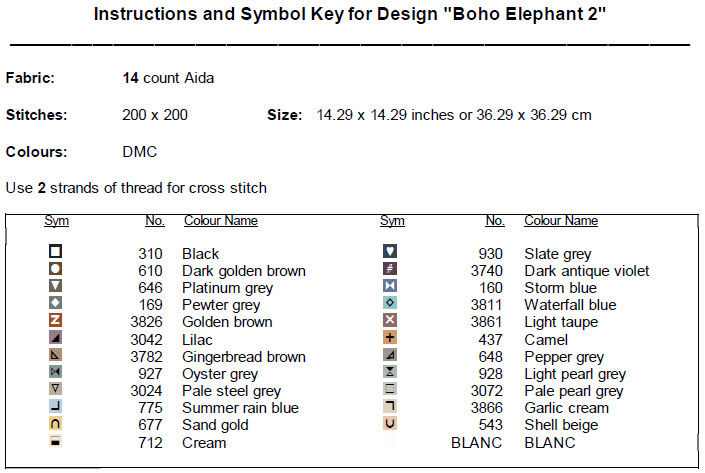Click the Sym header above Black symbol
The width and height of the screenshot is (705, 473).
[x=56, y=221]
